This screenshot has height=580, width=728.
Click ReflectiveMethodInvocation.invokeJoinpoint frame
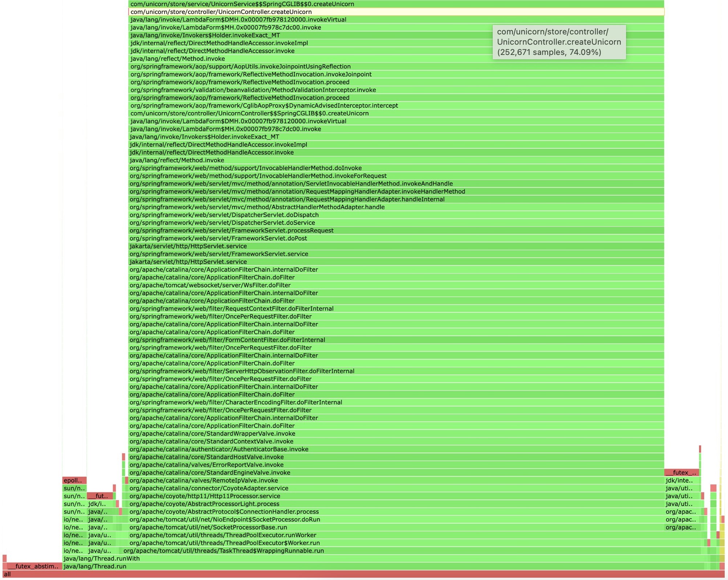point(396,74)
